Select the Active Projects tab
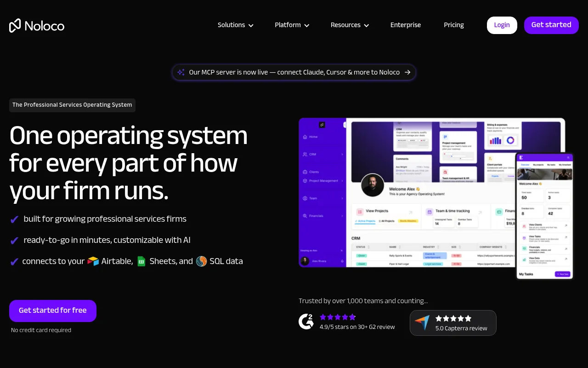588x368 pixels. [365, 221]
